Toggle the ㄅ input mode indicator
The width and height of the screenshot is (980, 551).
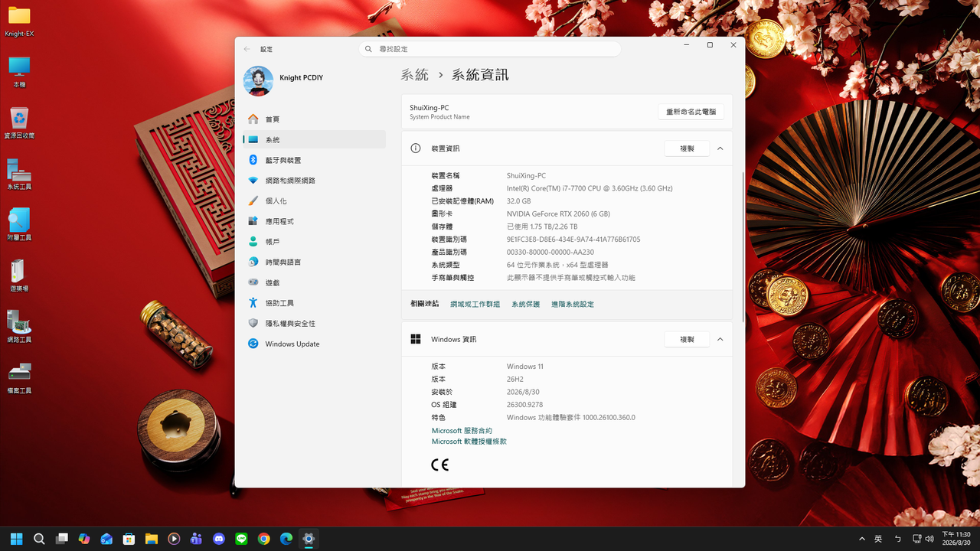point(897,539)
